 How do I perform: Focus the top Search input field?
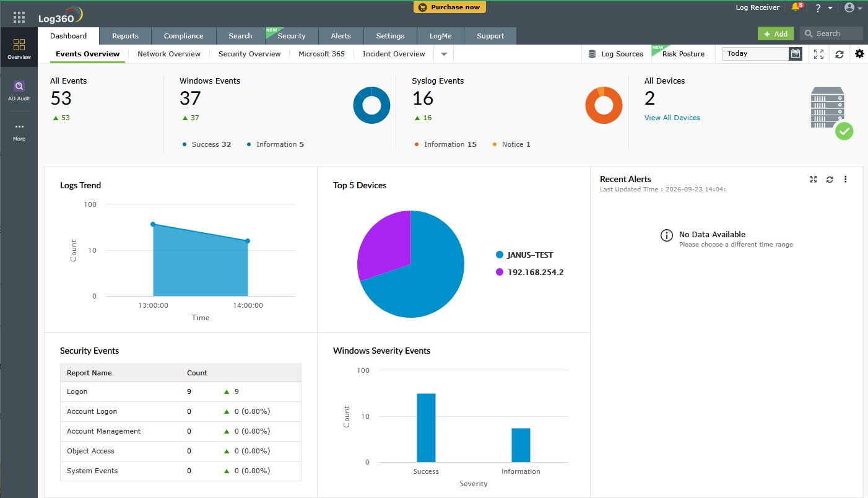[x=831, y=33]
